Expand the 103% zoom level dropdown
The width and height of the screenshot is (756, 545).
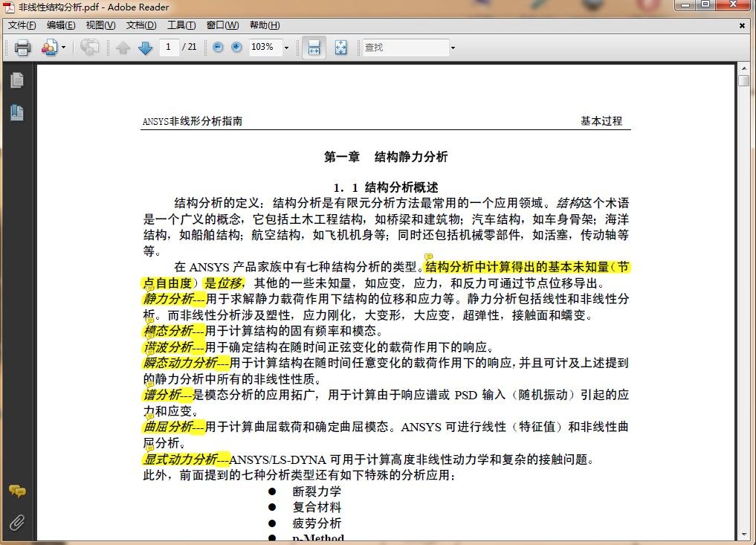[286, 48]
